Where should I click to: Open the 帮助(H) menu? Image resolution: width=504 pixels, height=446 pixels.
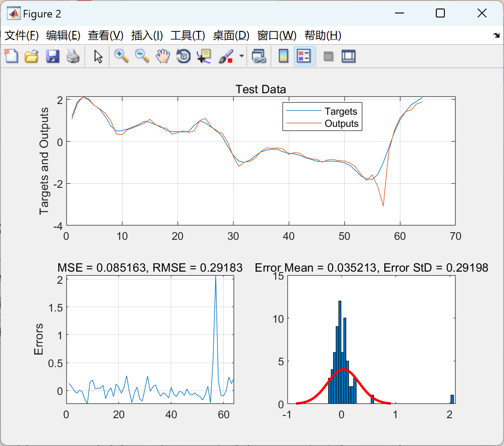pyautogui.click(x=323, y=35)
